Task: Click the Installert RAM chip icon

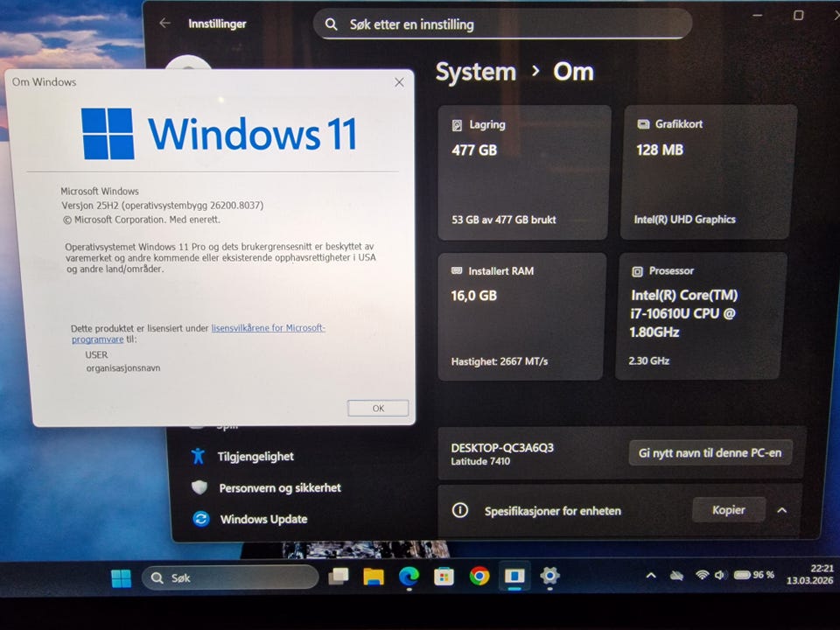Action: pyautogui.click(x=457, y=271)
